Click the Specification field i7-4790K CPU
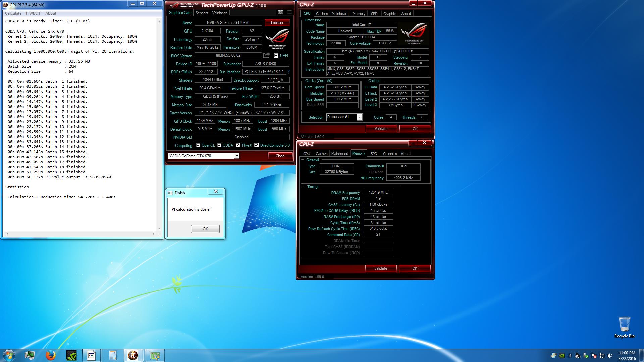The width and height of the screenshot is (644, 362). click(377, 51)
